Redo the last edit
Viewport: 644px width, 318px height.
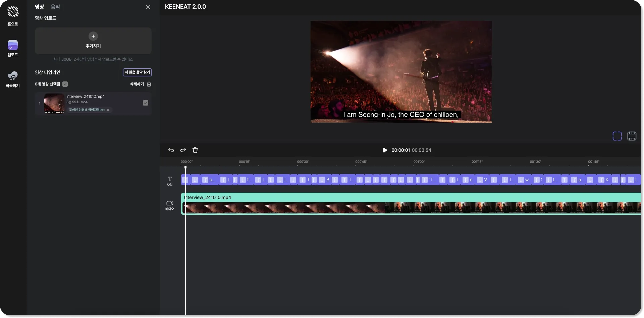click(x=183, y=150)
